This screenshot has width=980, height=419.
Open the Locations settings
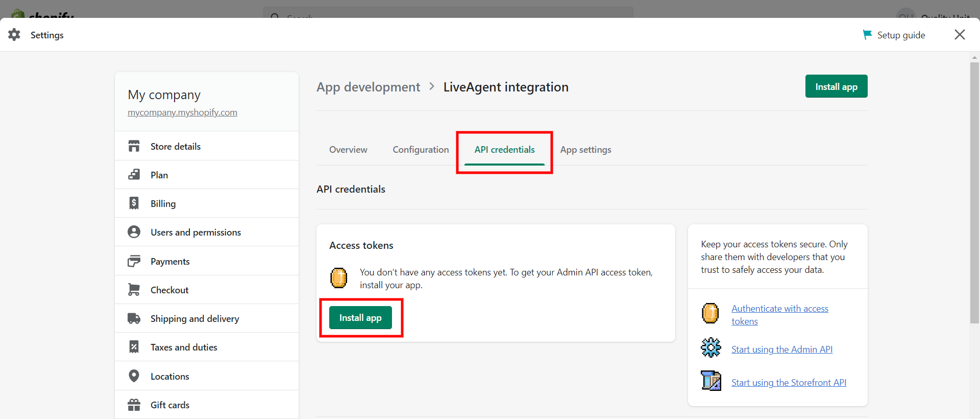click(x=207, y=376)
